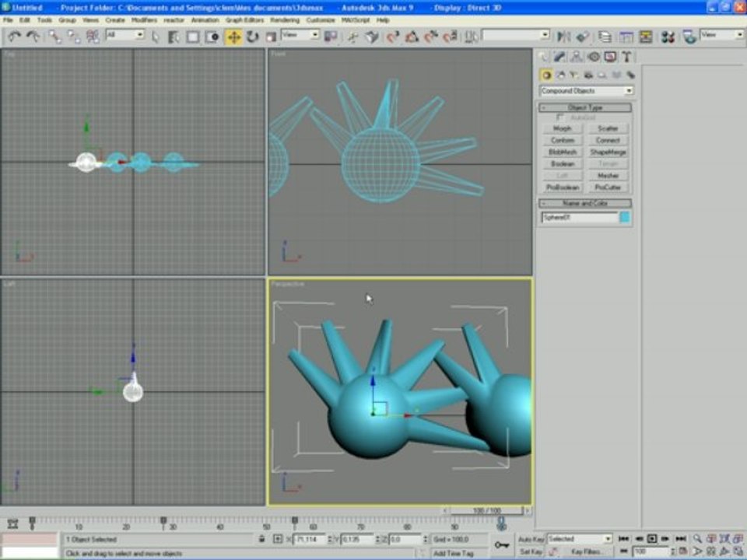Click the Scatter object type button
747x560 pixels.
pyautogui.click(x=608, y=128)
